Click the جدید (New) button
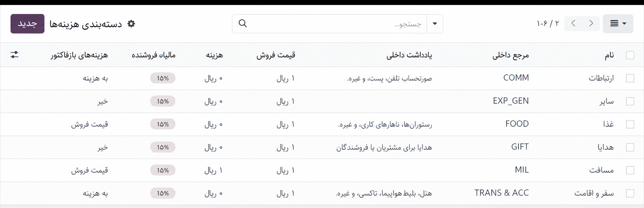 pyautogui.click(x=27, y=24)
